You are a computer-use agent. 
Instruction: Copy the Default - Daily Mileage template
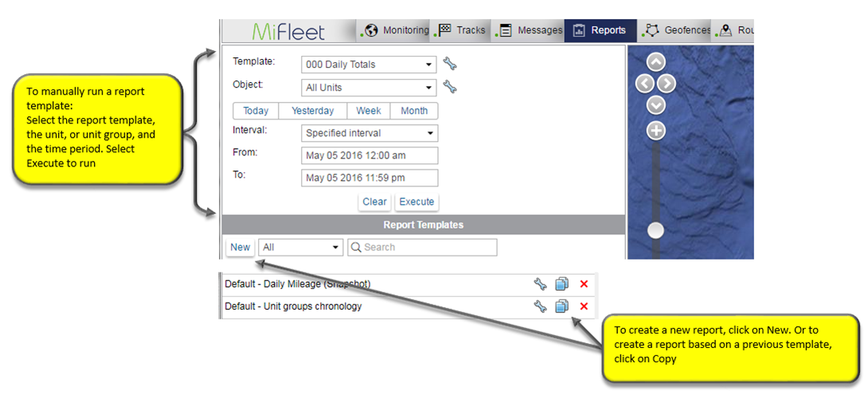[562, 284]
